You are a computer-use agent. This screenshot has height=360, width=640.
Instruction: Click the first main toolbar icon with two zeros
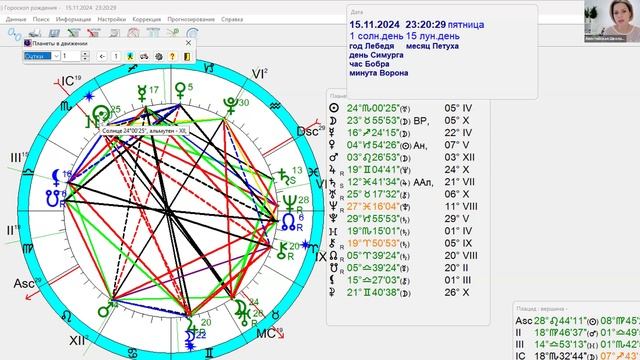[x=14, y=33]
